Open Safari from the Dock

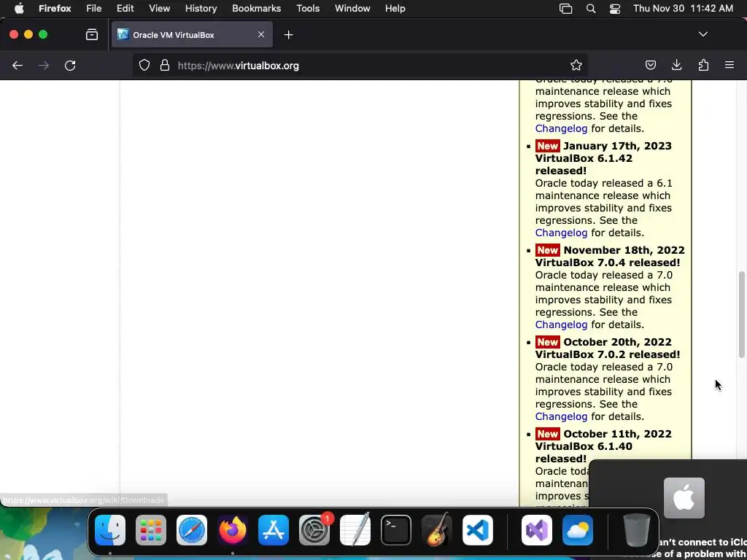(192, 530)
